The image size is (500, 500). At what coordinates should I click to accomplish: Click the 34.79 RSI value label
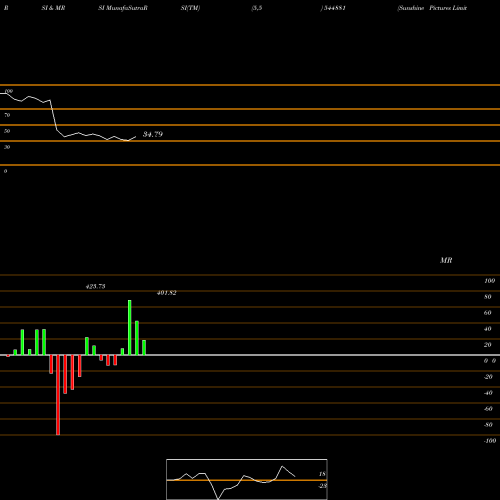[153, 134]
